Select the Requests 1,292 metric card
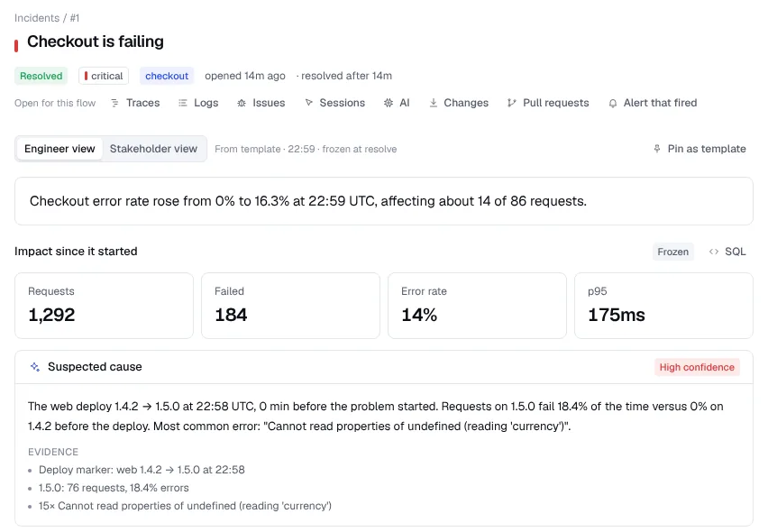768x532 pixels. coord(104,305)
